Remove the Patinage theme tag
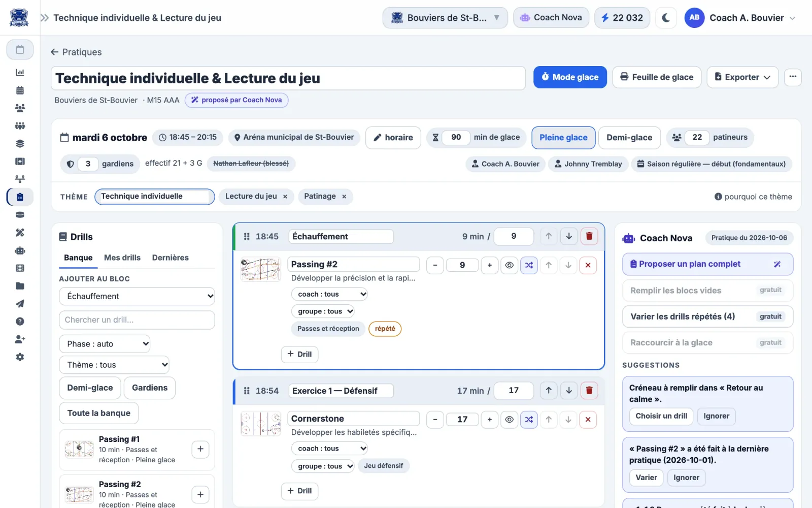The height and width of the screenshot is (508, 812). [344, 197]
